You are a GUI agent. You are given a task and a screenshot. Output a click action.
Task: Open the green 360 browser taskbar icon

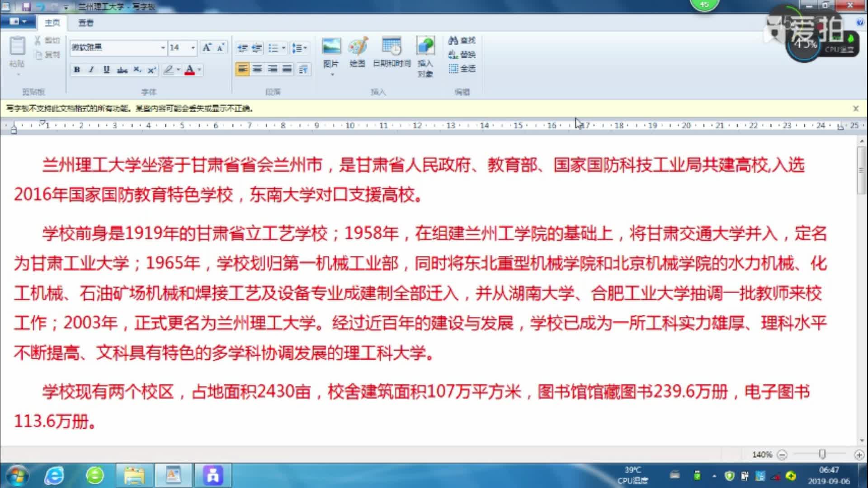pyautogui.click(x=94, y=475)
